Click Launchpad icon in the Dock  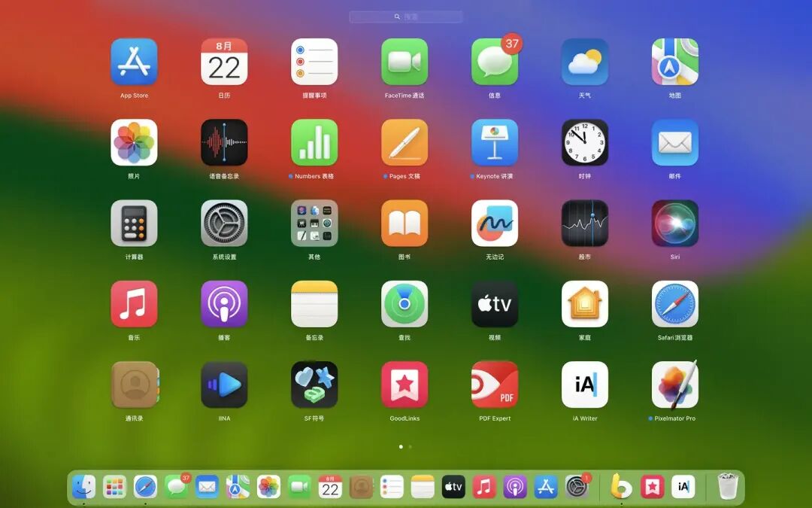click(x=114, y=487)
